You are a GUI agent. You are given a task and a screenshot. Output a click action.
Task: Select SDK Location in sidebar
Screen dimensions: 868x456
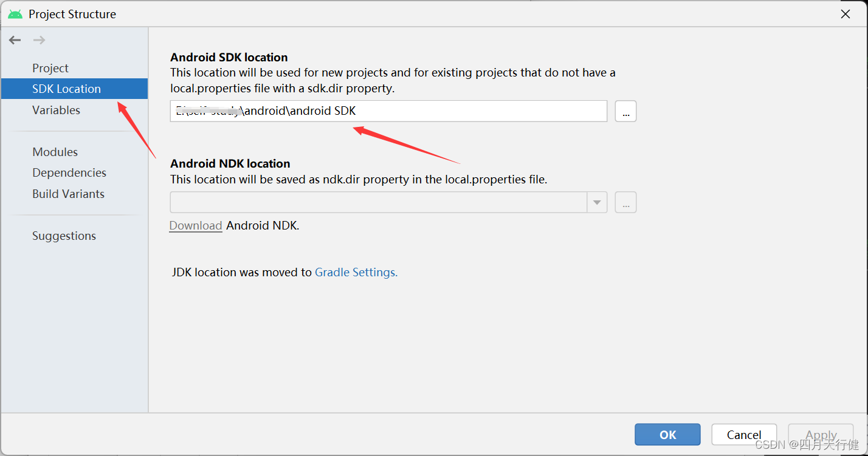[x=74, y=89]
